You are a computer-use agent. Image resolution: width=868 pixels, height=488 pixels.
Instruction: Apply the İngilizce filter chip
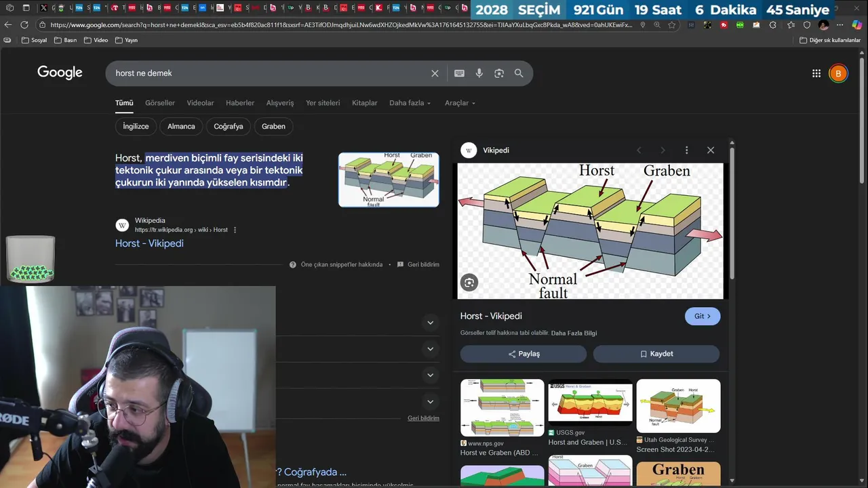(x=136, y=126)
